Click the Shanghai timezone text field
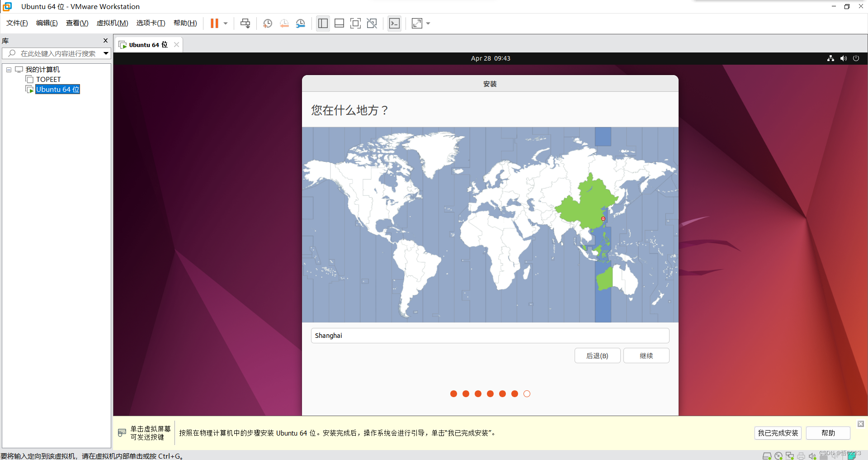Image resolution: width=868 pixels, height=460 pixels. (490, 336)
